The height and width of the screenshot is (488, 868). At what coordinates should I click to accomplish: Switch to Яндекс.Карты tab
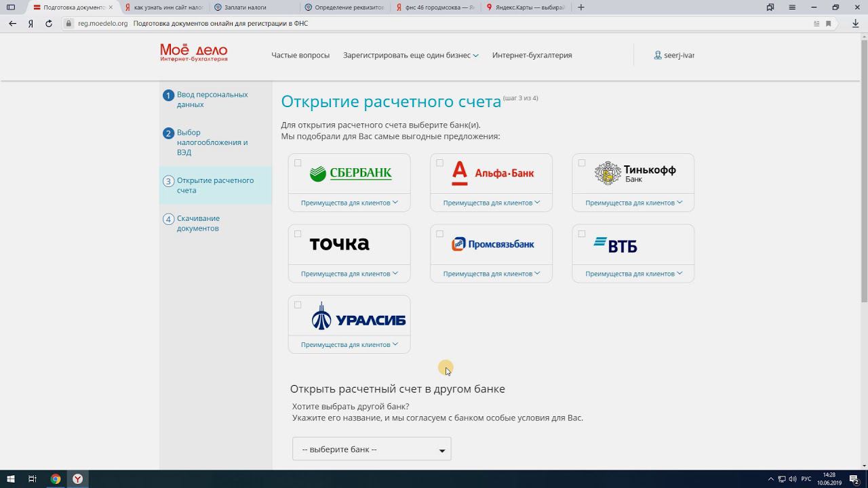(x=526, y=7)
